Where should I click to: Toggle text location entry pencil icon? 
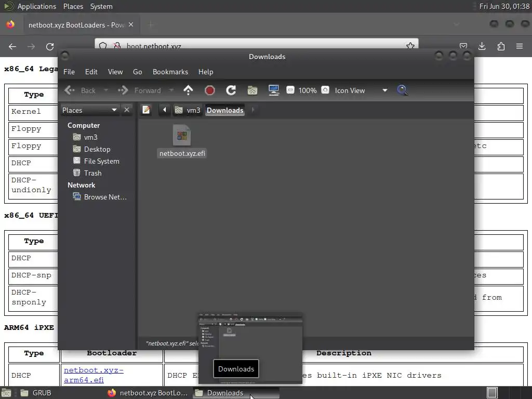point(146,110)
